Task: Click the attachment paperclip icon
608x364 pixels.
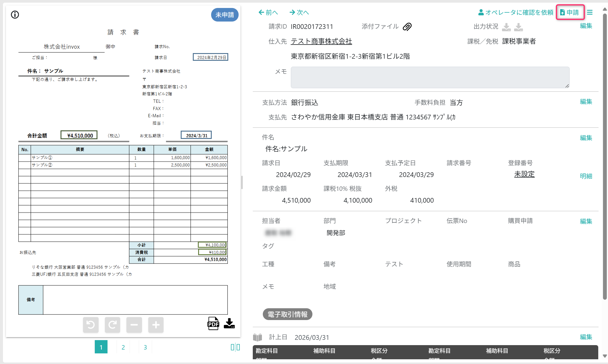Action: click(407, 27)
